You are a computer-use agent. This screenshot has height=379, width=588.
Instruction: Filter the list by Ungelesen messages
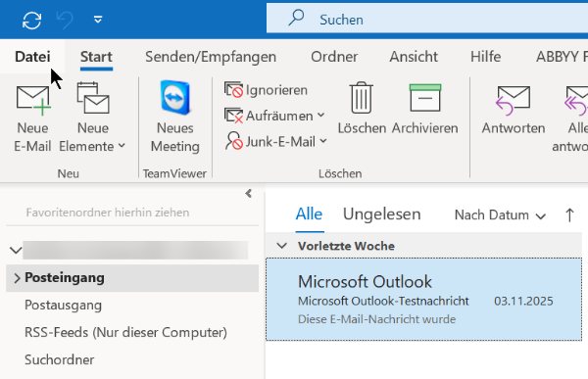click(382, 214)
